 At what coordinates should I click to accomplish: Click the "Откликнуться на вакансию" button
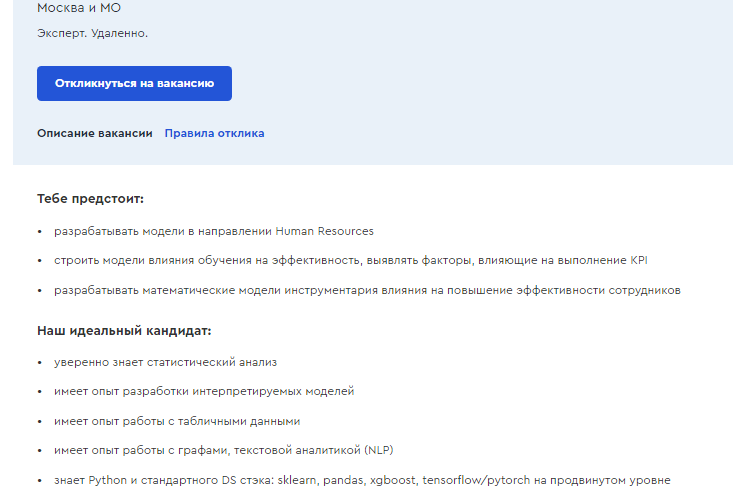point(134,84)
